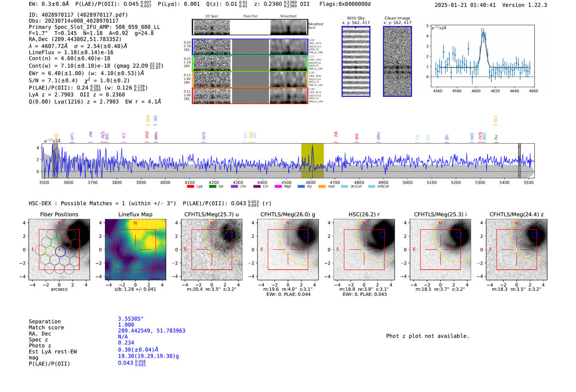Open the HSC(26.2) r cutout
The height and width of the screenshot is (392, 576).
[364, 250]
